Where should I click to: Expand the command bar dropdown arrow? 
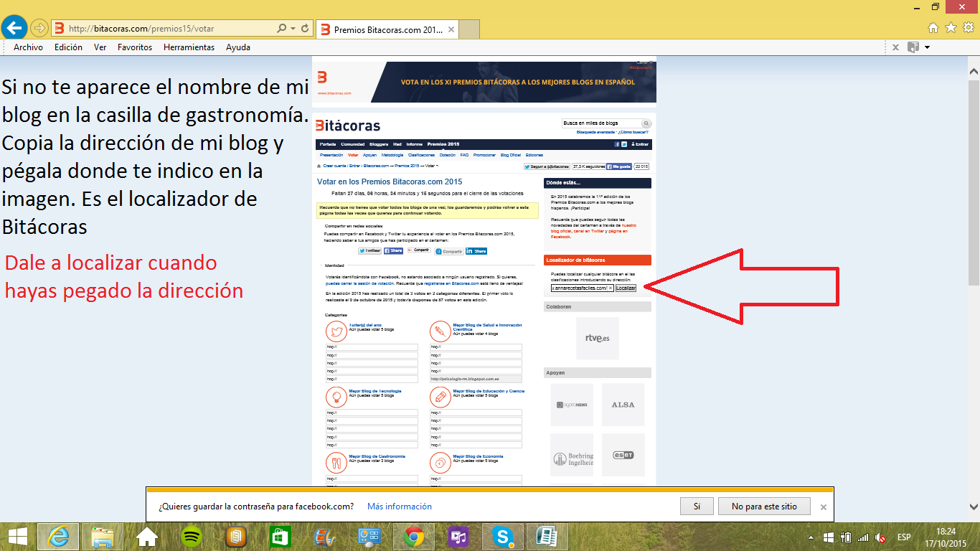point(928,47)
